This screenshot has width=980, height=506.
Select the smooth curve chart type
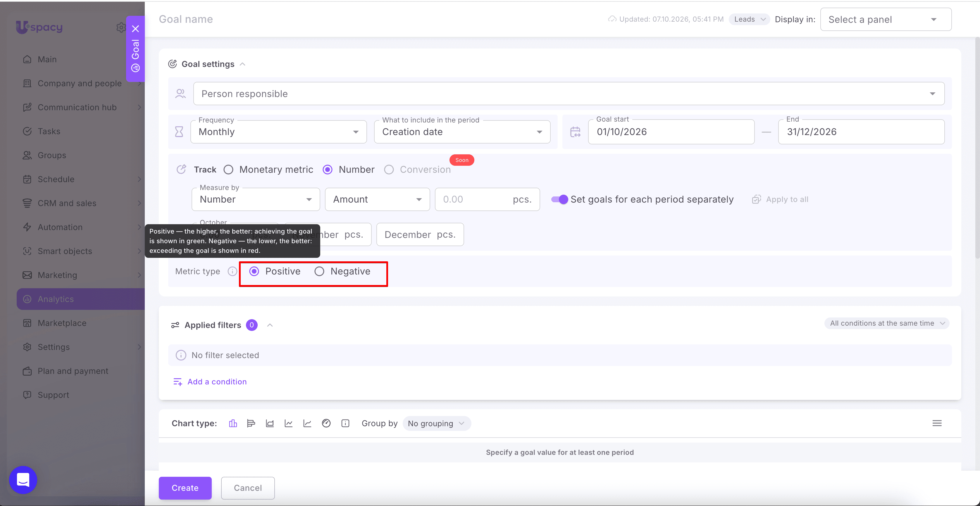point(307,423)
